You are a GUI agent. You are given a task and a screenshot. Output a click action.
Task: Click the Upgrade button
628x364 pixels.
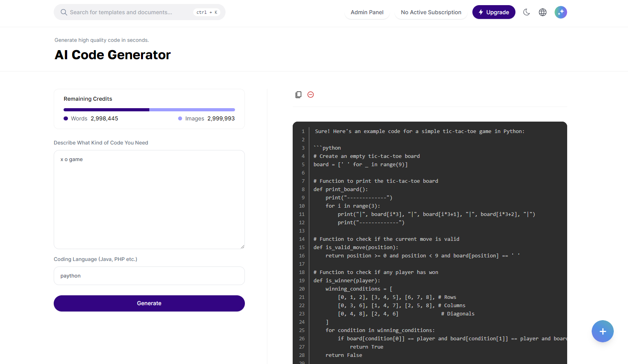point(494,12)
